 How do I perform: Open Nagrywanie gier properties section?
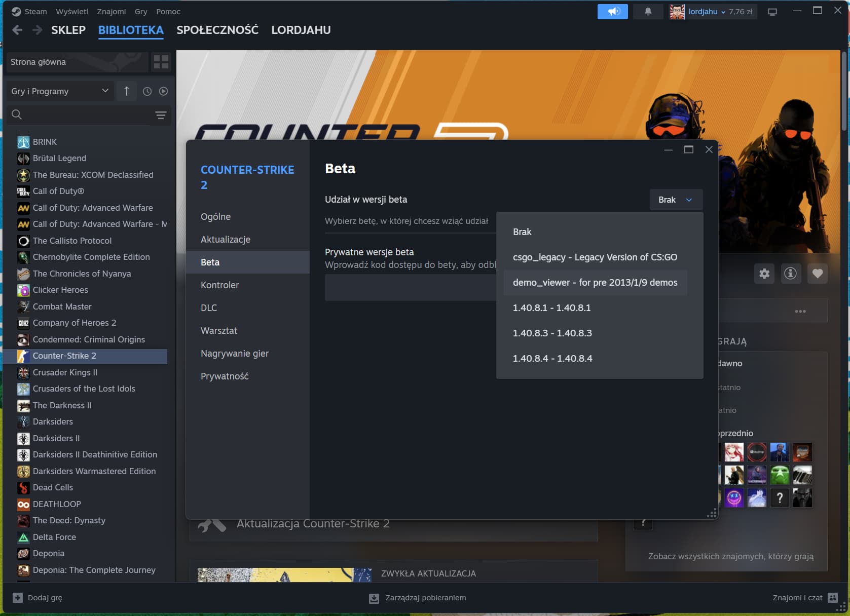pyautogui.click(x=248, y=354)
